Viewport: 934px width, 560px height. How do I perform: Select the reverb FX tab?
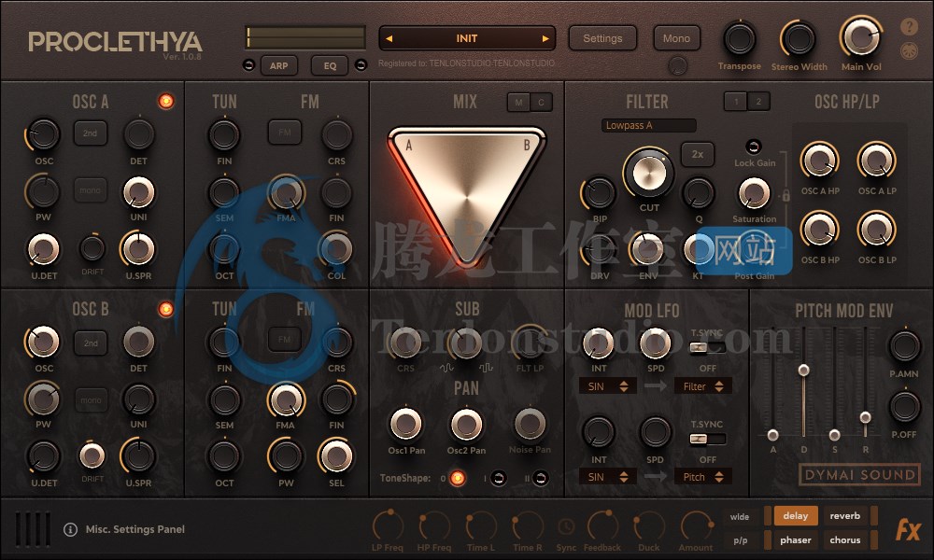(844, 516)
